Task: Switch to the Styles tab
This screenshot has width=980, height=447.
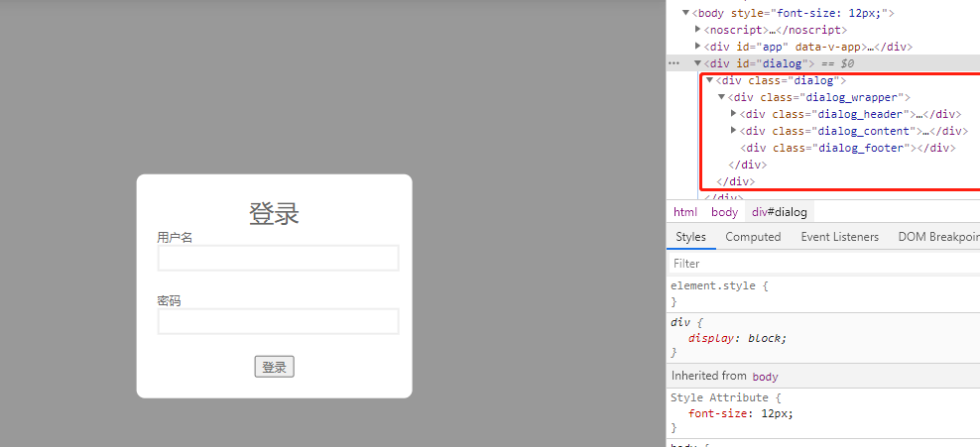Action: coord(690,237)
